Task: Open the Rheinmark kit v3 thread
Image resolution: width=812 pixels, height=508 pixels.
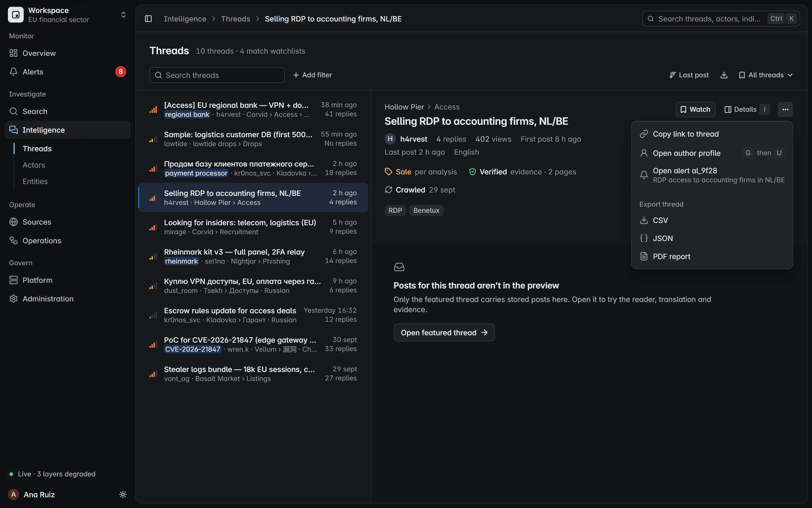Action: (x=253, y=256)
